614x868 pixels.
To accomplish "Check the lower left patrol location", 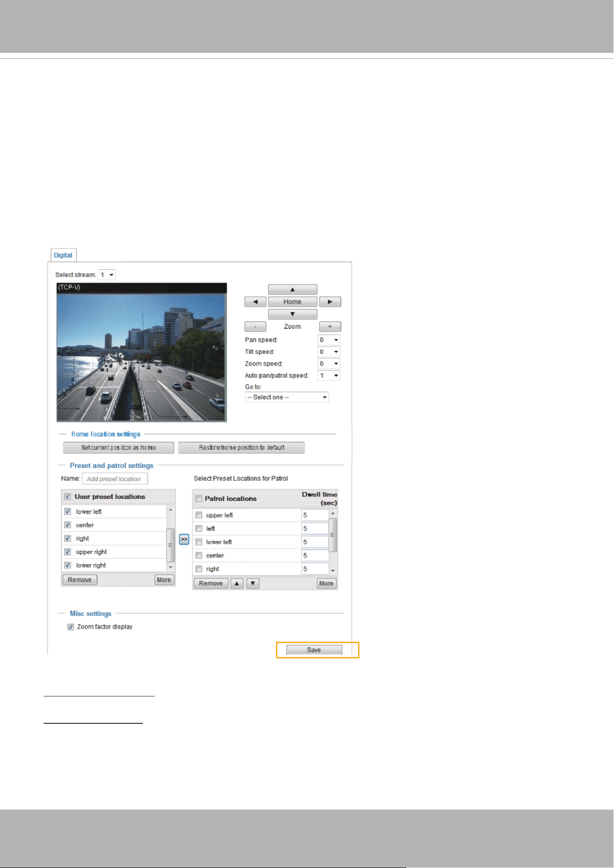I will coord(199,542).
